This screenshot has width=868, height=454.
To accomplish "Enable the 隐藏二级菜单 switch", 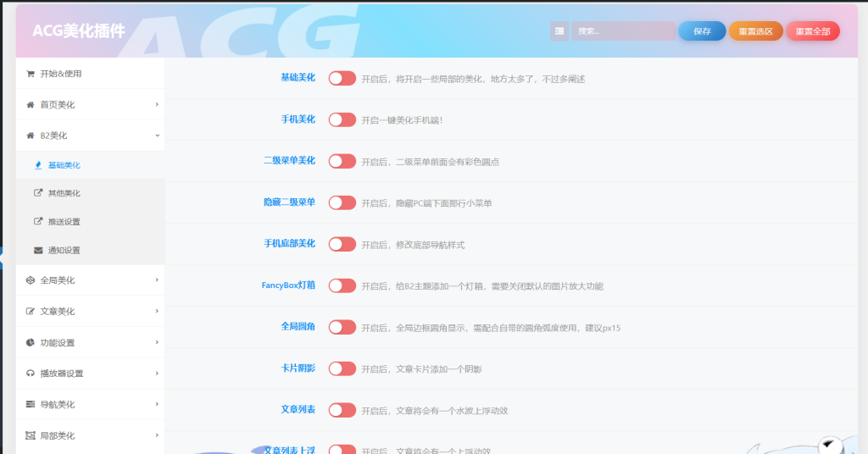I will [x=342, y=202].
